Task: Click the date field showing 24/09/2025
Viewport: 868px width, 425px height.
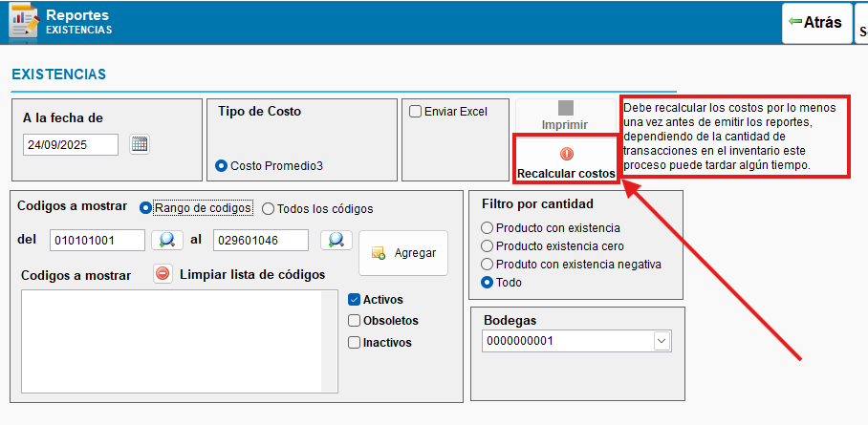Action: tap(71, 145)
